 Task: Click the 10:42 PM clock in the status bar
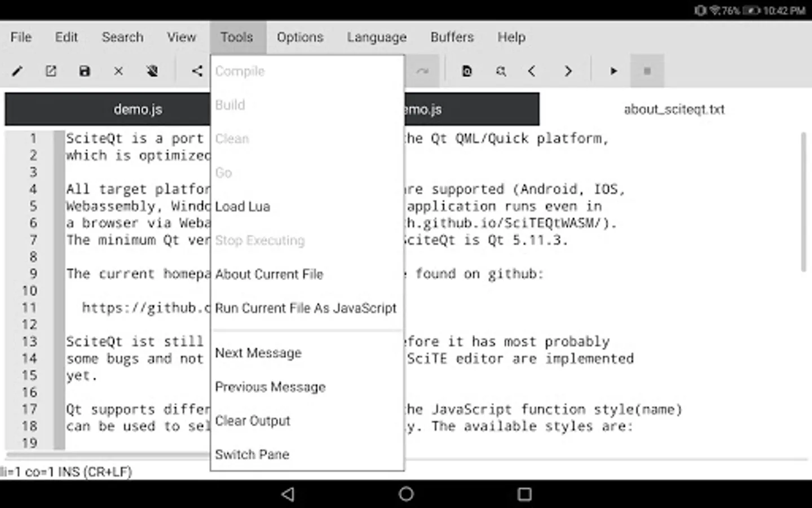tap(784, 10)
